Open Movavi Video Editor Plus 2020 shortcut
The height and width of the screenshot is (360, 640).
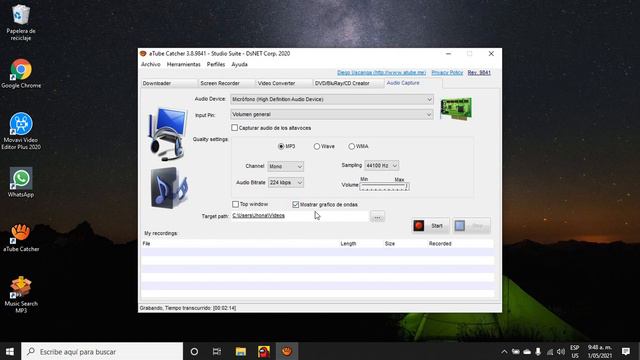(x=21, y=131)
